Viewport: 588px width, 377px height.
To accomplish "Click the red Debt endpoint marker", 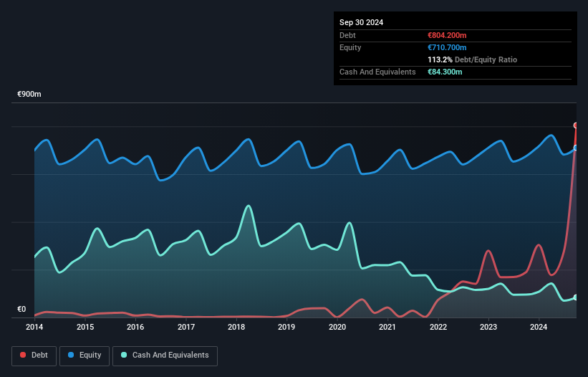I will 576,125.
